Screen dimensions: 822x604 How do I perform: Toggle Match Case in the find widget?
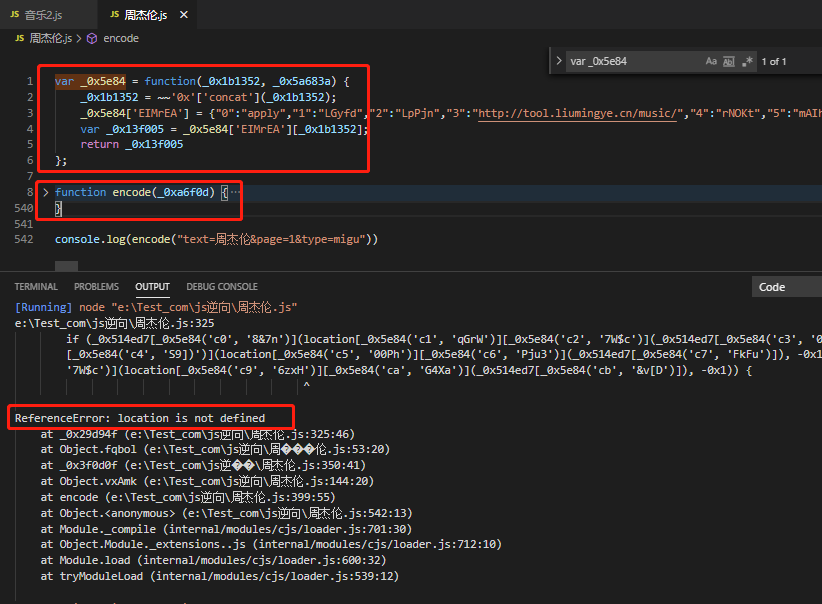[711, 61]
